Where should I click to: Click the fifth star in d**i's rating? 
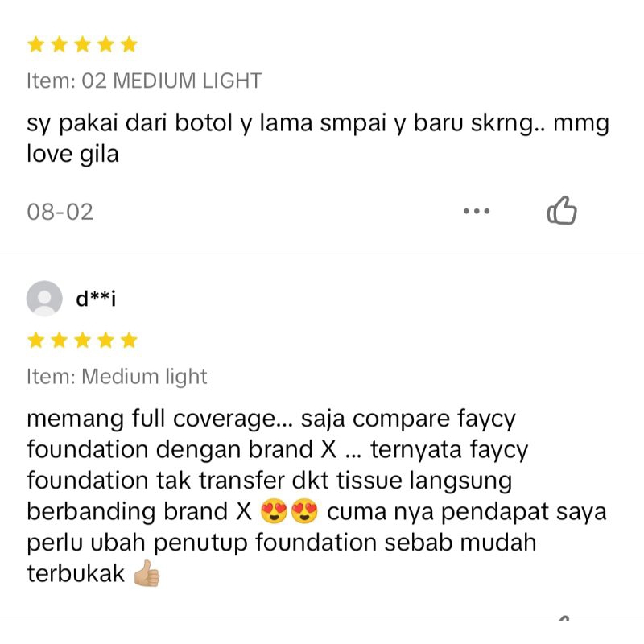pos(129,340)
